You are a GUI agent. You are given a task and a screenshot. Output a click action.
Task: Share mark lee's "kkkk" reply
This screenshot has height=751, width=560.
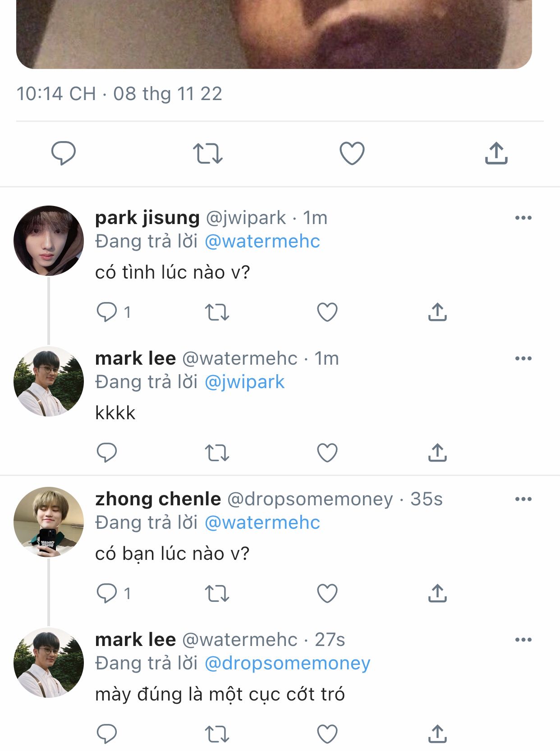[437, 453]
